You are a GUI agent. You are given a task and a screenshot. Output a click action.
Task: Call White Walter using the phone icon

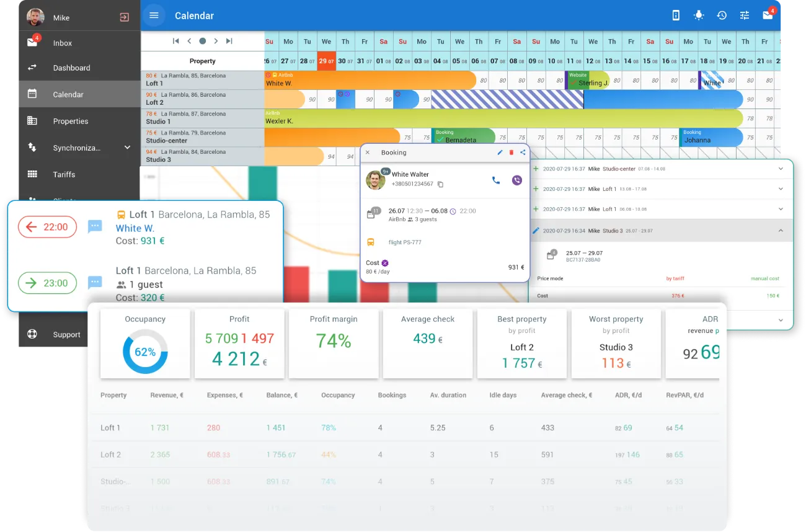[495, 180]
